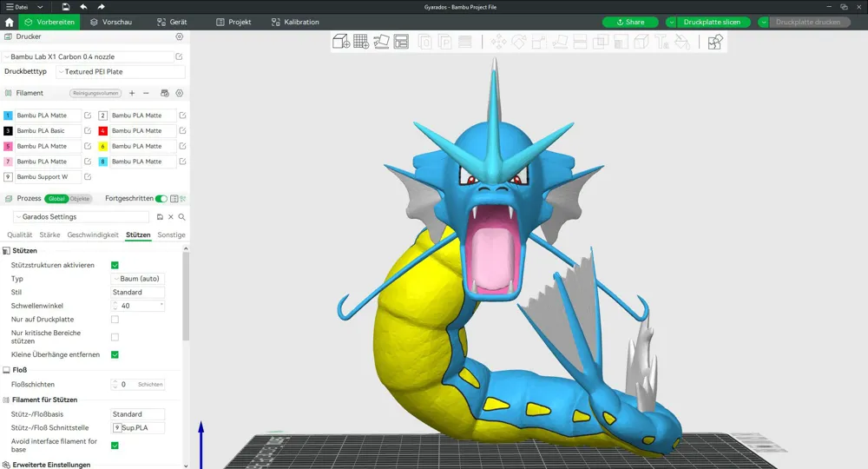Open the Stil Standard dropdown

pyautogui.click(x=138, y=293)
